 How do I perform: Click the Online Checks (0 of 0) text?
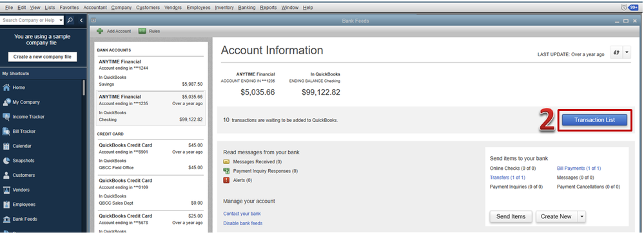click(x=513, y=169)
